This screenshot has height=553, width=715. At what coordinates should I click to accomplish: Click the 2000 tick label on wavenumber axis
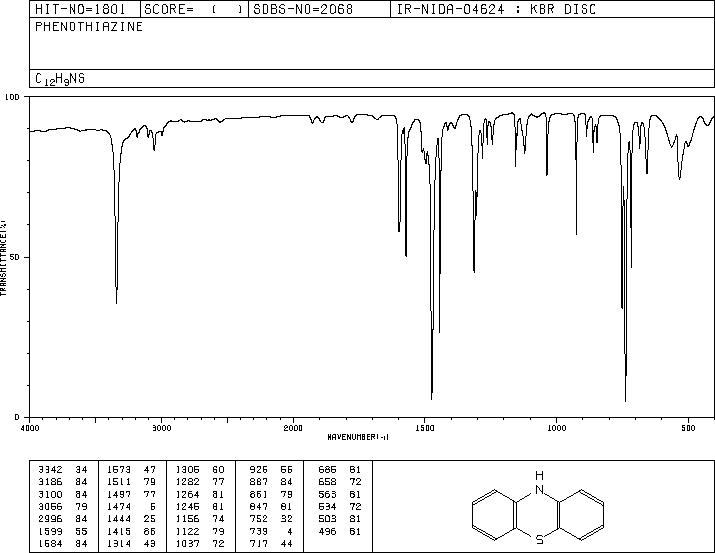[293, 428]
